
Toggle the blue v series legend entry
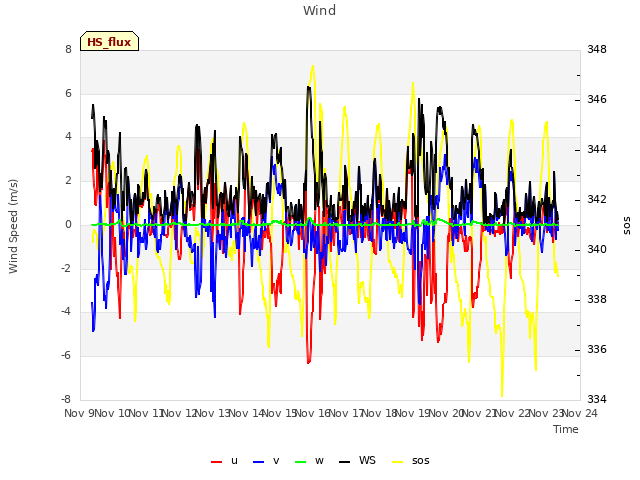[266, 461]
